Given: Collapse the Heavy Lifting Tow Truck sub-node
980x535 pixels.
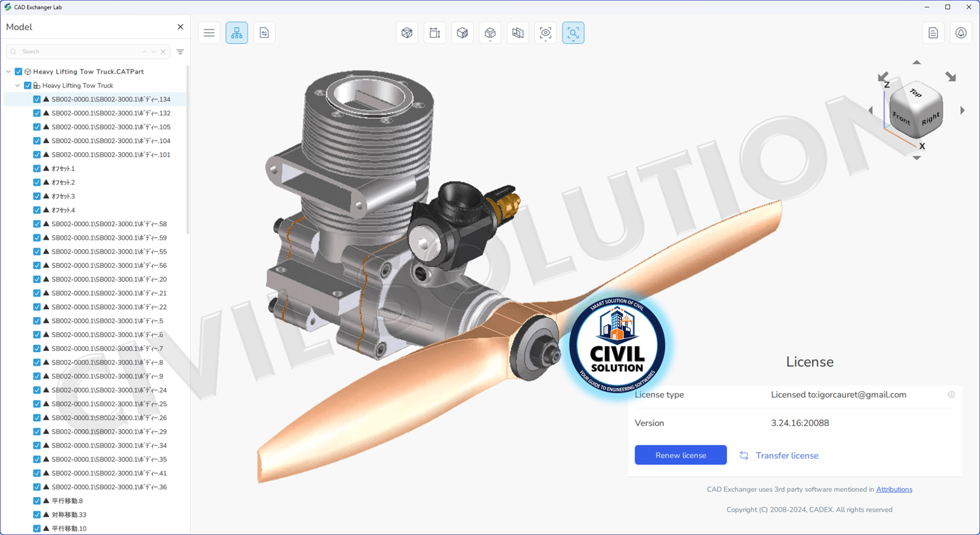Looking at the screenshot, I should [18, 86].
